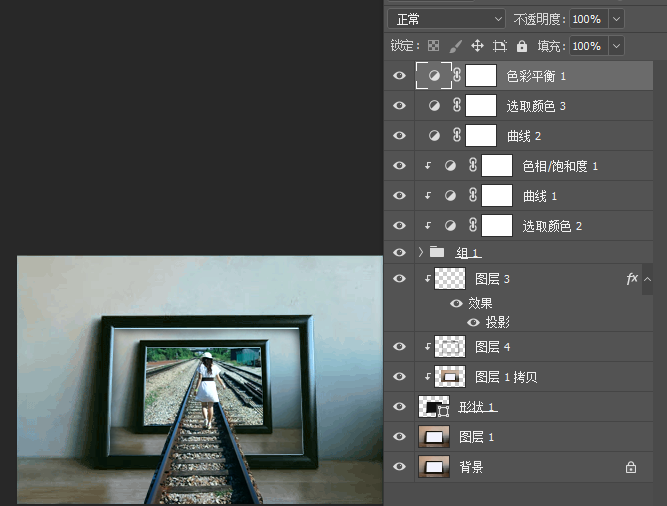Hide the 图层 1 拷贝 layer
Viewport: 667px width, 506px height.
tap(399, 376)
